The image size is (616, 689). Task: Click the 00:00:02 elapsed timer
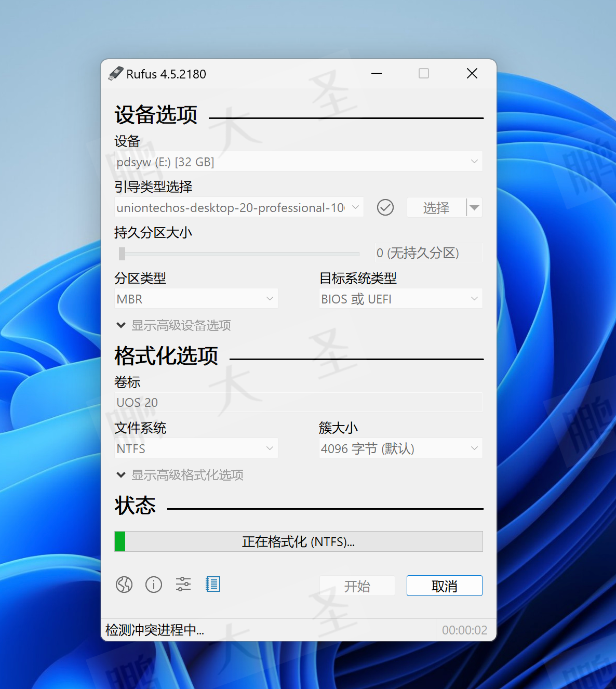click(x=465, y=630)
